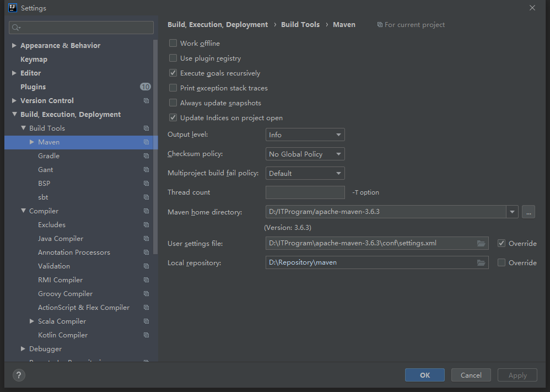The width and height of the screenshot is (550, 392).
Task: Click the project-level icon beside sbt
Action: click(x=146, y=197)
